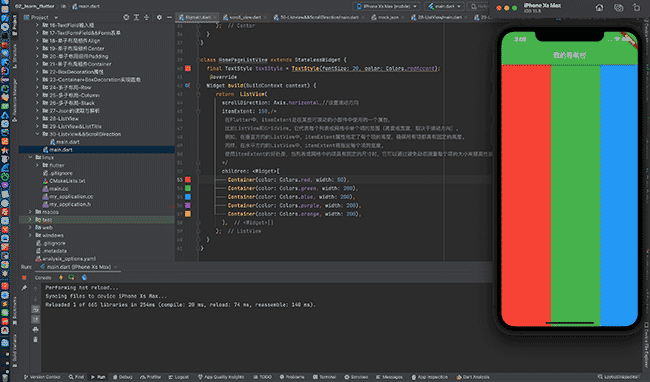This screenshot has width=650, height=382.
Task: Open DevTools blue icon in Run toolbar
Action: point(84,278)
